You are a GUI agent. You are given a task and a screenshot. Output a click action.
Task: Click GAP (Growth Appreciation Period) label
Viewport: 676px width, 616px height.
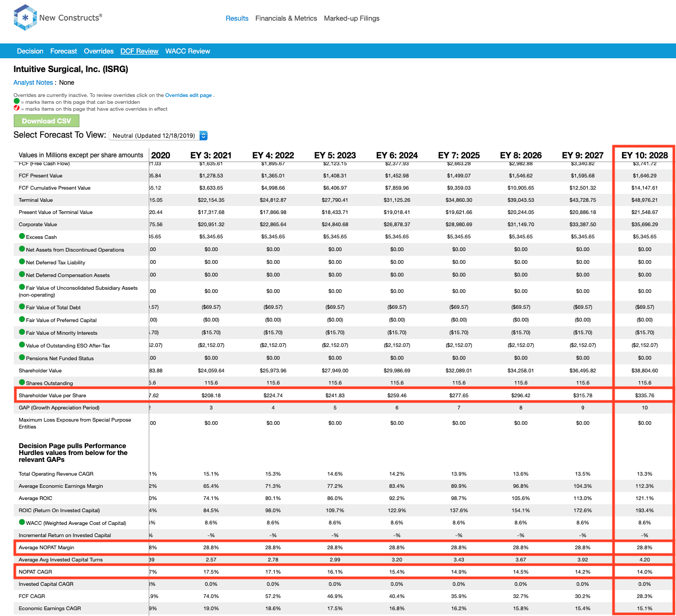(59, 408)
